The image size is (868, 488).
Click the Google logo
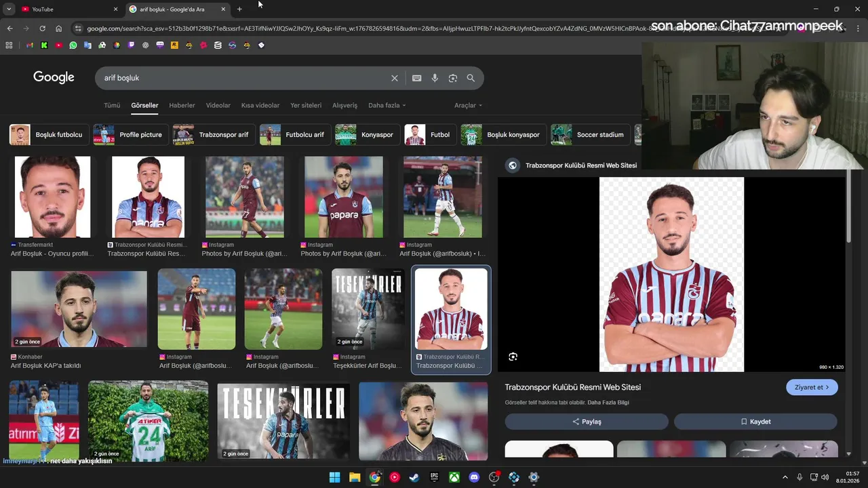point(54,77)
